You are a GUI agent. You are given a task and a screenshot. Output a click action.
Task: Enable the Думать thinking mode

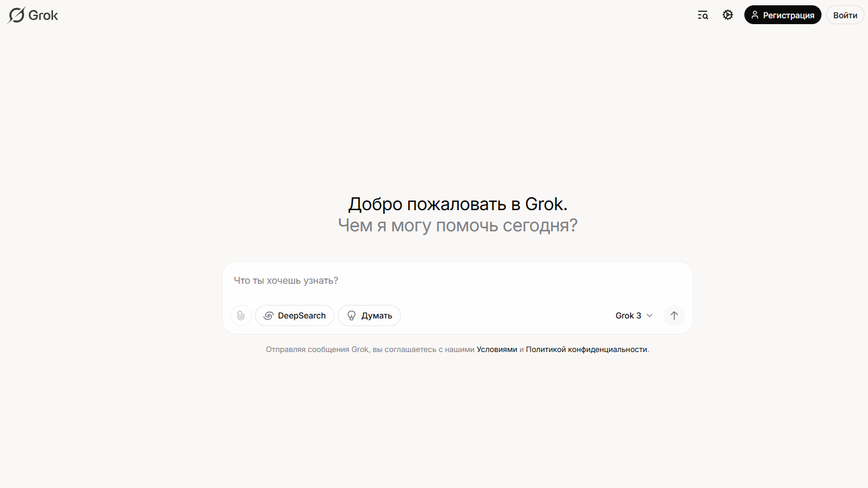click(369, 316)
